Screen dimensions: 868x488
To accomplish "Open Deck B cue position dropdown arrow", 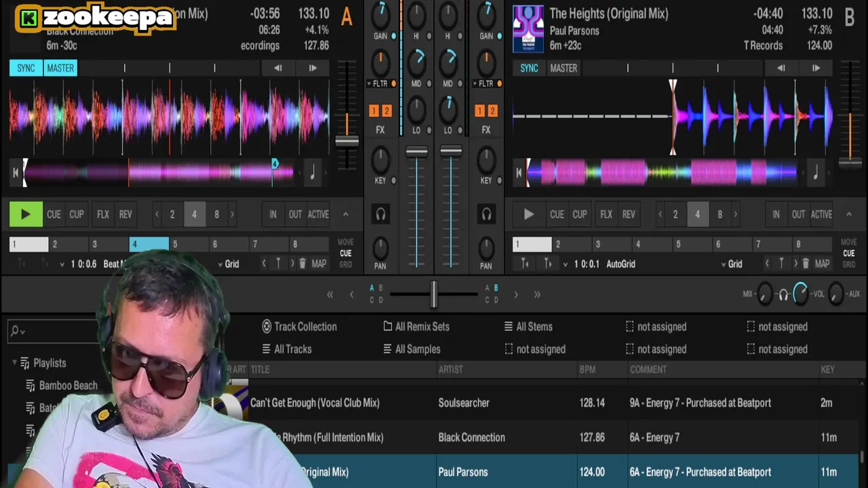I will 566,264.
